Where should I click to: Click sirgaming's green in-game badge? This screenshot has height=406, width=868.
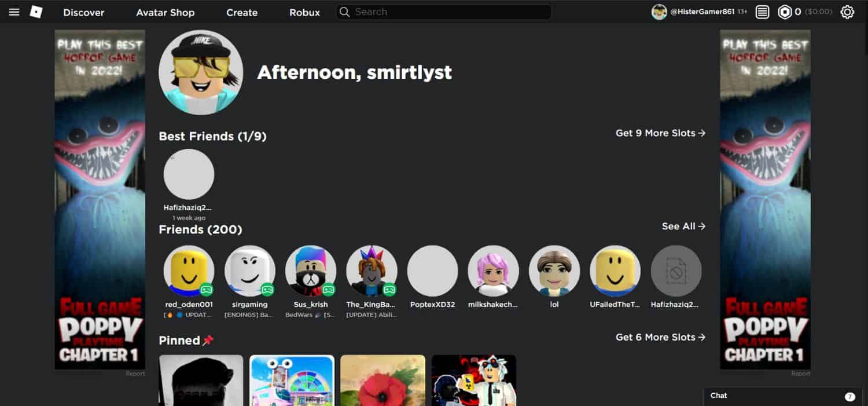[267, 290]
